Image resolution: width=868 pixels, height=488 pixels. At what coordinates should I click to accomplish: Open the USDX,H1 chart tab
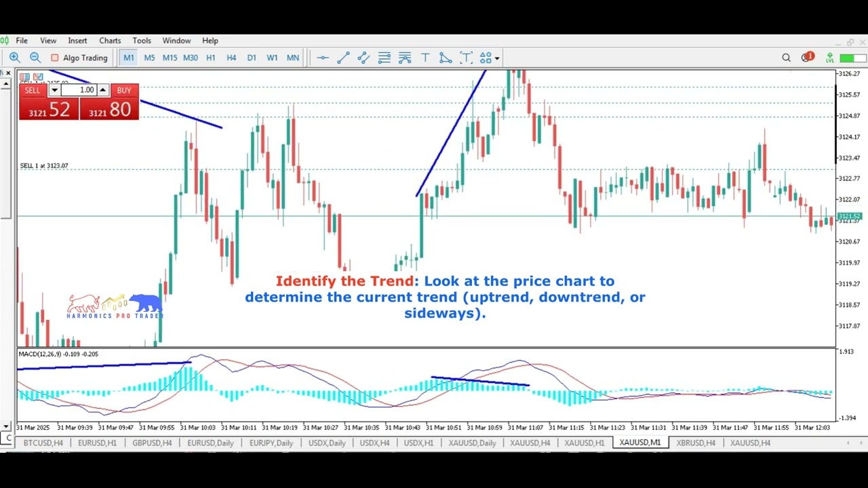tap(418, 443)
